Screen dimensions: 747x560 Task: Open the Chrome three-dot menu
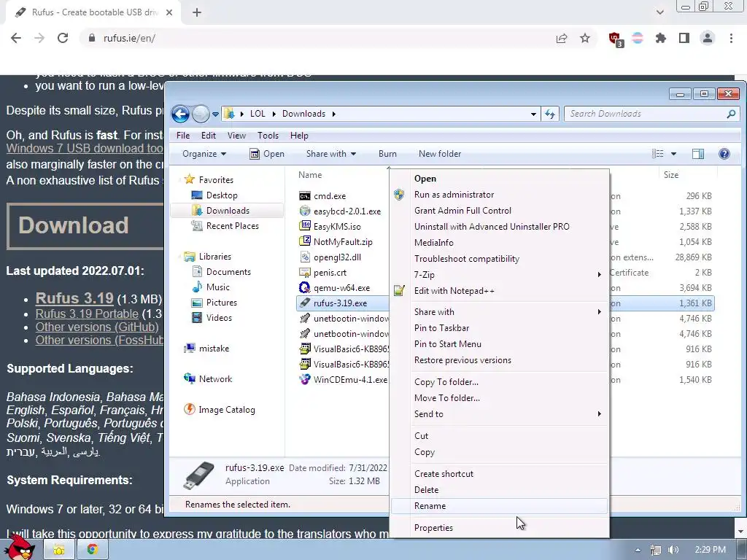[731, 38]
